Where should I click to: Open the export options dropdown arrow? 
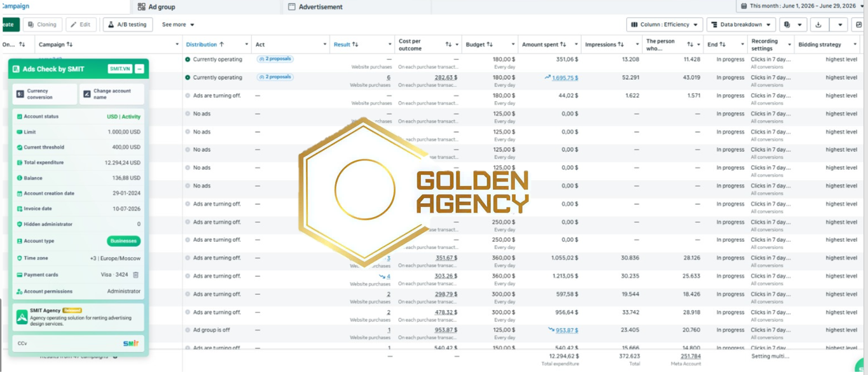[840, 25]
